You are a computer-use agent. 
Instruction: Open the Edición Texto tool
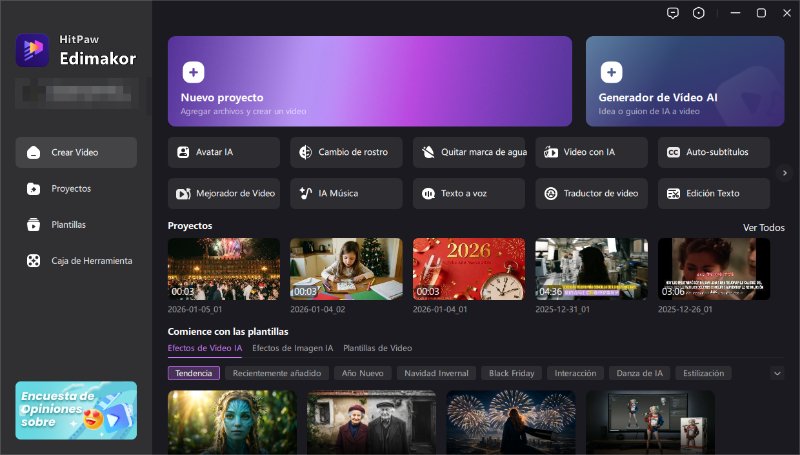713,193
